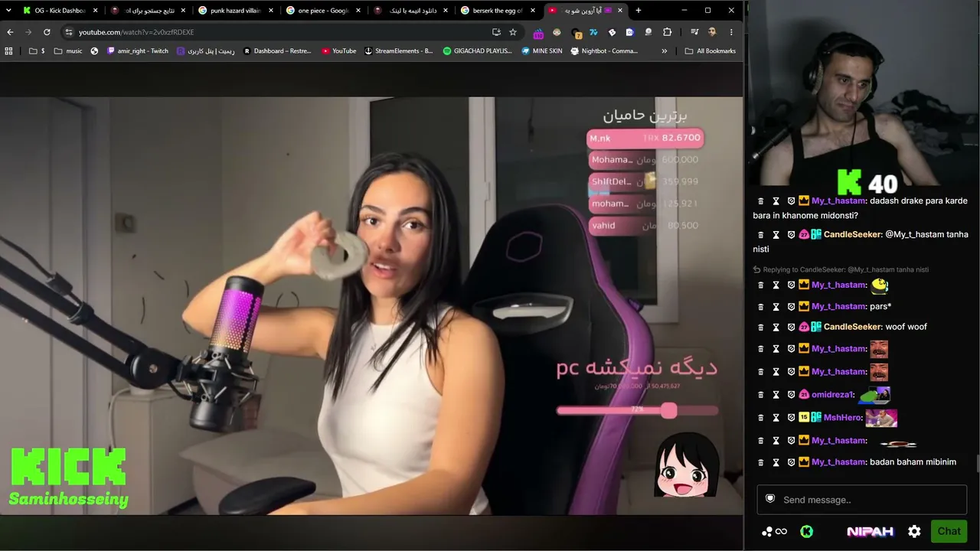Delete CandleSeeker's "woof woof" message

click(760, 328)
